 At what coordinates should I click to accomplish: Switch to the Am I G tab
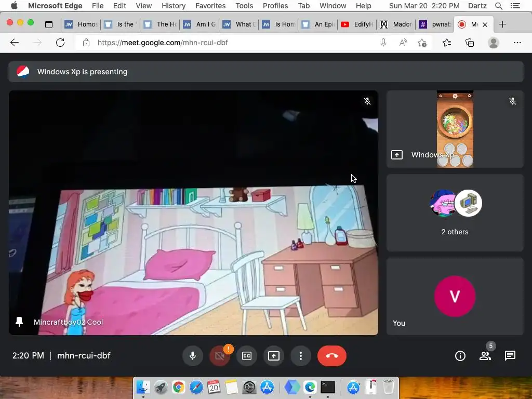199,24
